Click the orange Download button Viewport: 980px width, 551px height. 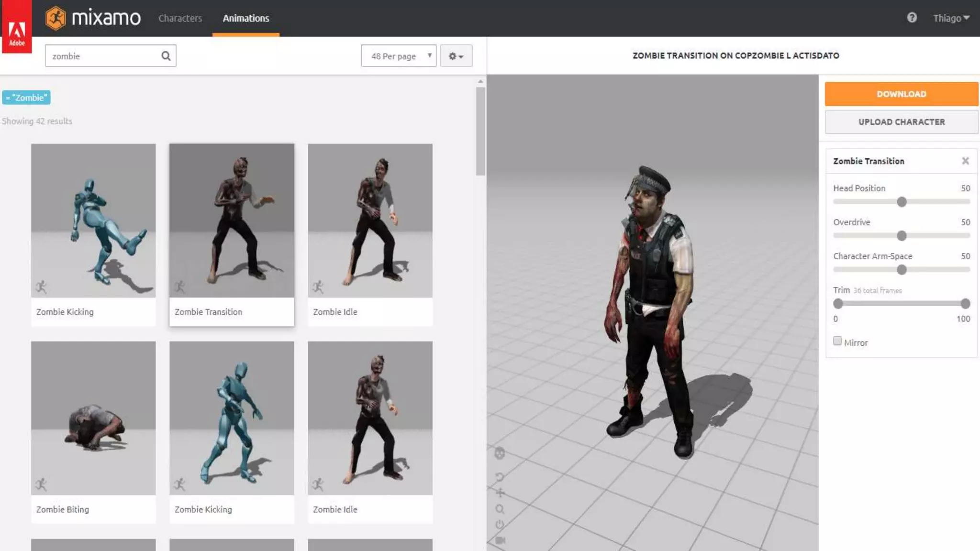[x=901, y=94]
